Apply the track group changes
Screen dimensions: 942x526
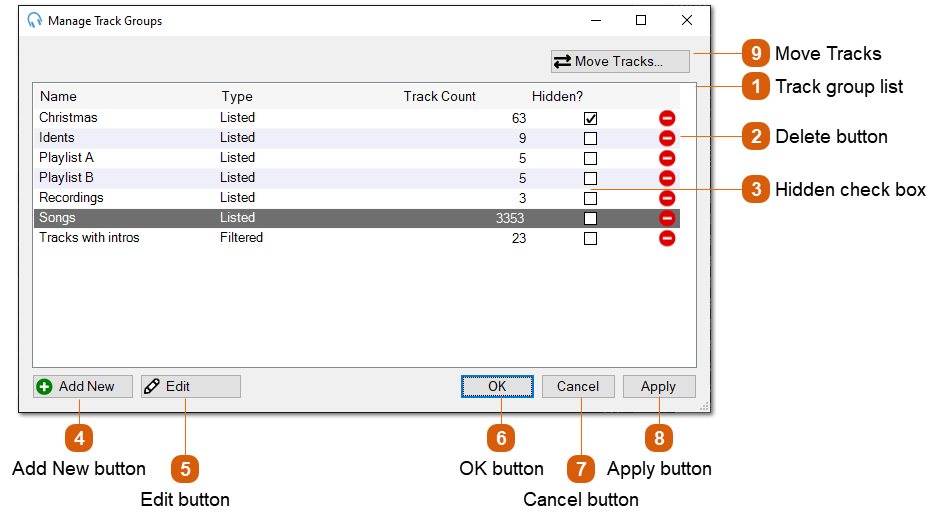[659, 387]
